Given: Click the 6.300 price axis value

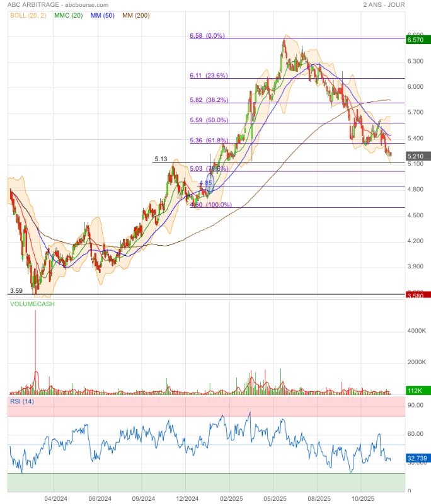Looking at the screenshot, I should click(415, 61).
